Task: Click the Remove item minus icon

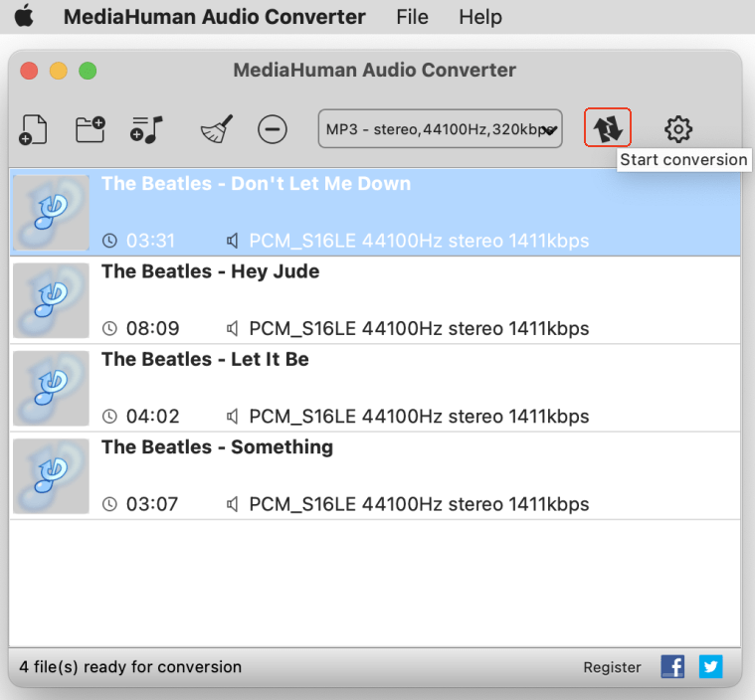Action: 272,129
